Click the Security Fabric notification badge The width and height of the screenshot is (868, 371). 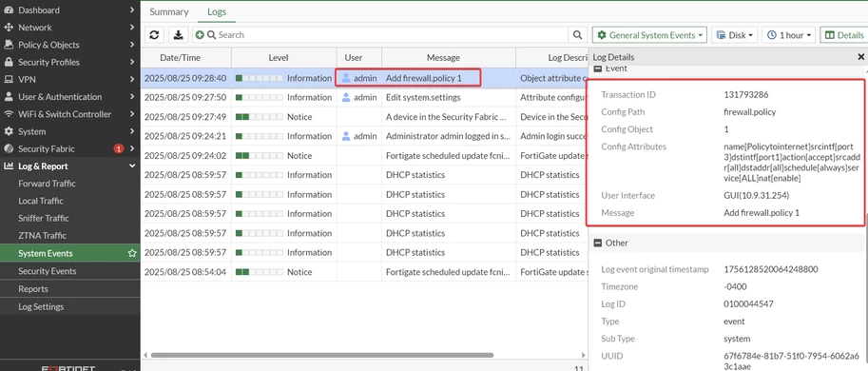pos(118,148)
